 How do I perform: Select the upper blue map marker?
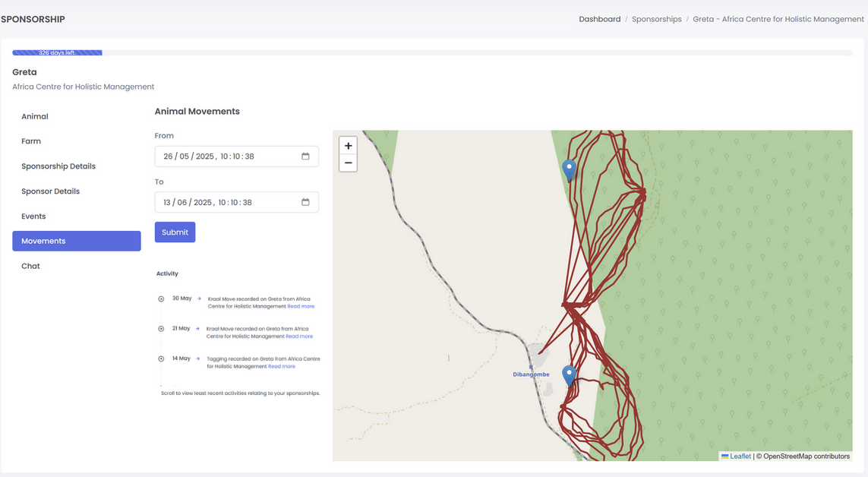(569, 170)
